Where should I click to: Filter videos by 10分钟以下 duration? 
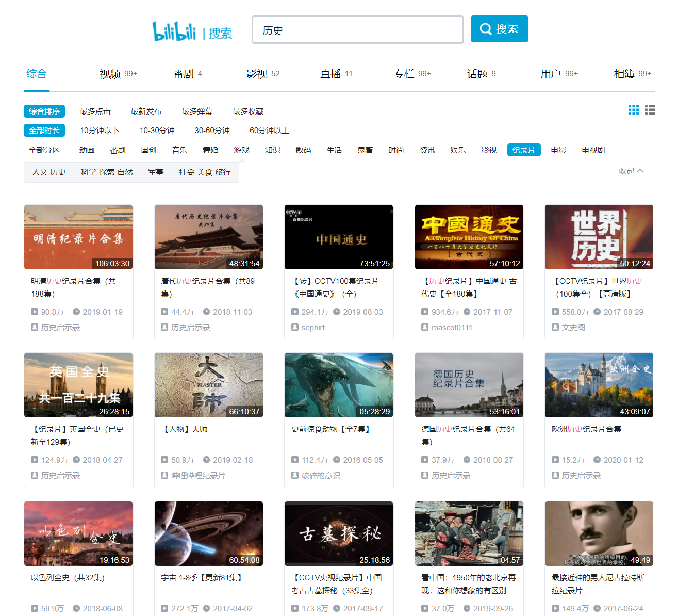click(100, 130)
